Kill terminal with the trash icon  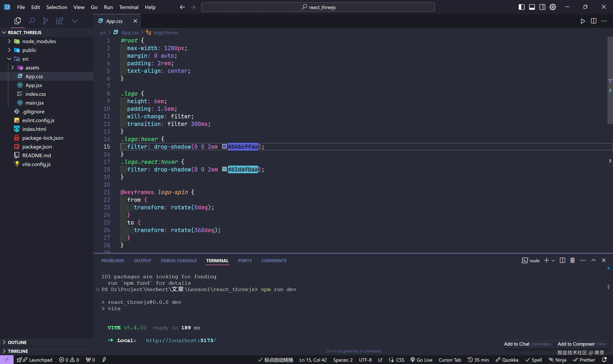pos(572,260)
